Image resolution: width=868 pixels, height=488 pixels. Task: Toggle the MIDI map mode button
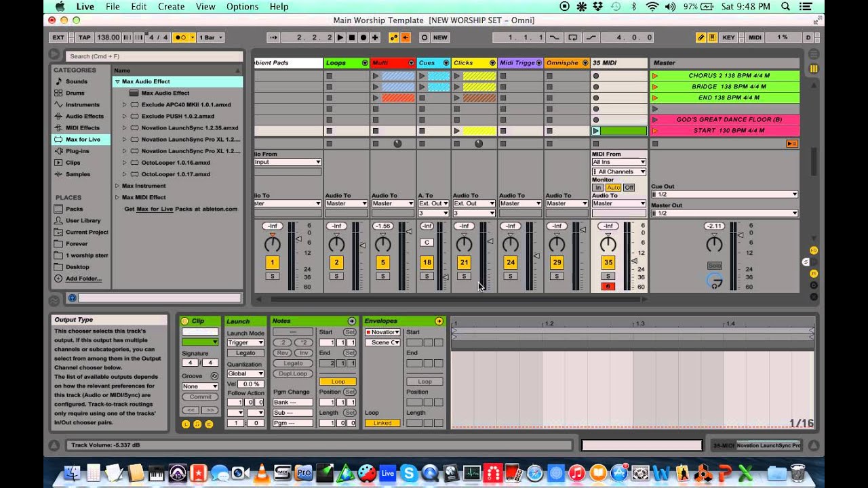[755, 37]
